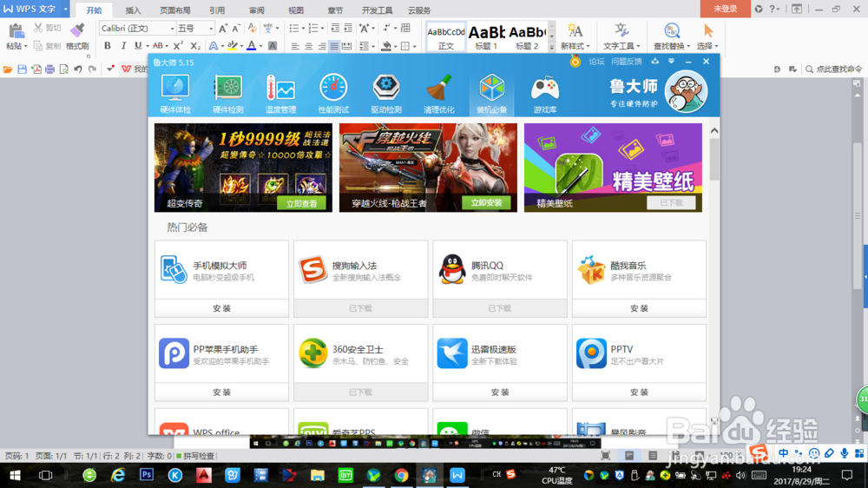Toggle Bold in WPS ribbon
The height and width of the screenshot is (488, 868).
[108, 46]
